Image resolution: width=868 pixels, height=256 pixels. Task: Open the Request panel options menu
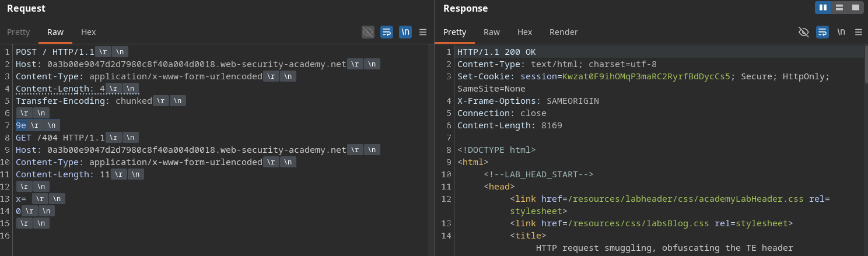(x=423, y=32)
